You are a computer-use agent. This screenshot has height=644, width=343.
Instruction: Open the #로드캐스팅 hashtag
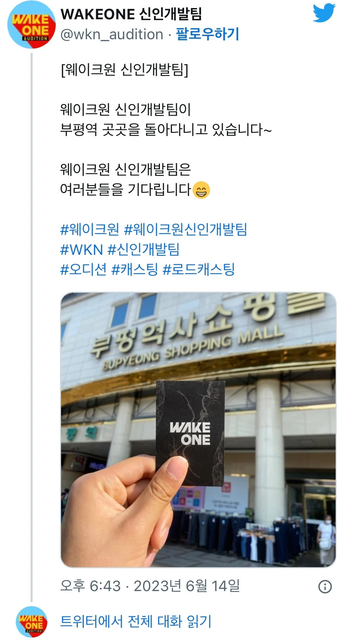199,270
